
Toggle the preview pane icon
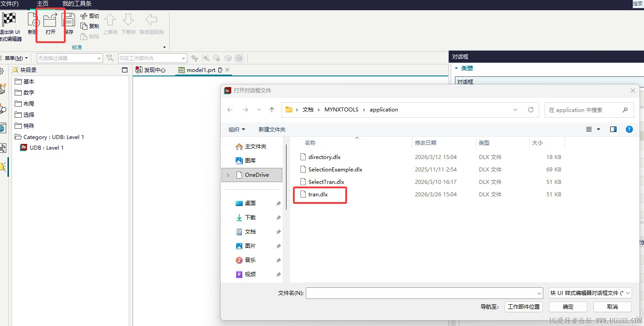(613, 129)
